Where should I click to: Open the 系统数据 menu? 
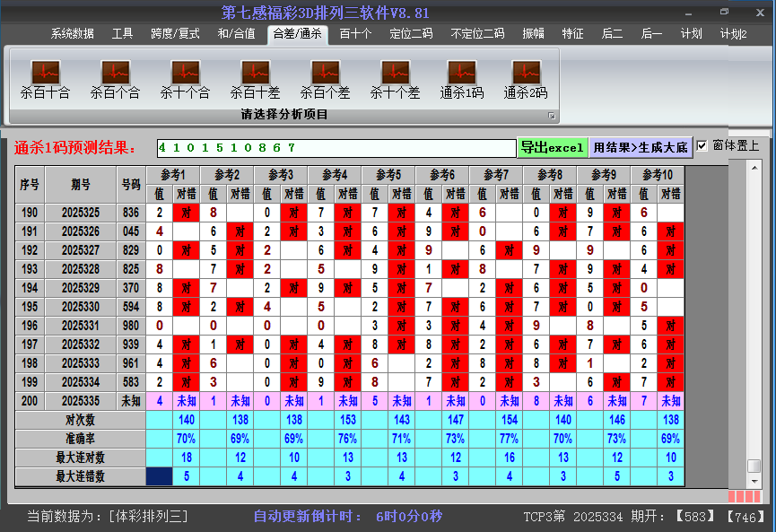click(x=72, y=34)
